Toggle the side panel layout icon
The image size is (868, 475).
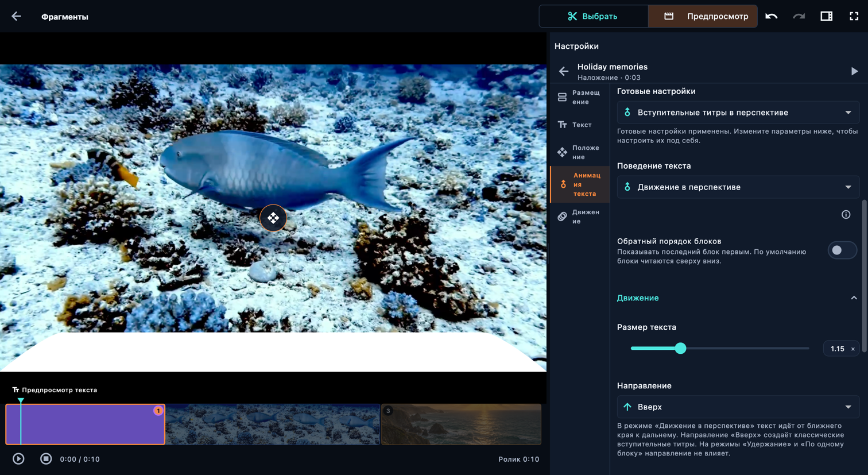[826, 16]
